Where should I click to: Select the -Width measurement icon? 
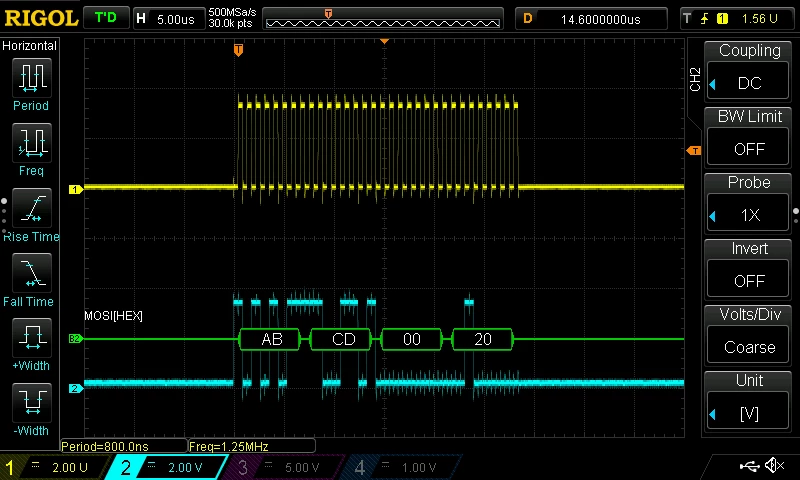click(32, 402)
